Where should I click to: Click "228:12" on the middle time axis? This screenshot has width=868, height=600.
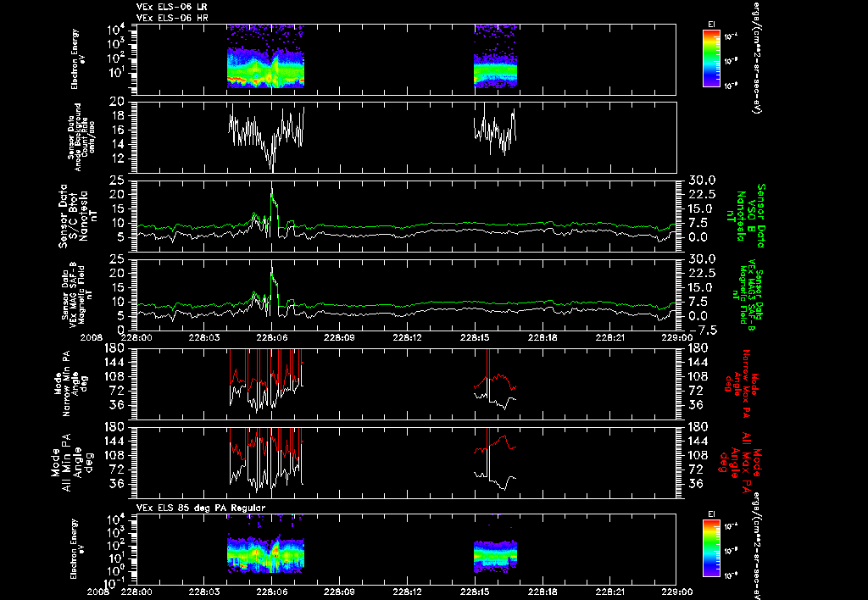(408, 337)
